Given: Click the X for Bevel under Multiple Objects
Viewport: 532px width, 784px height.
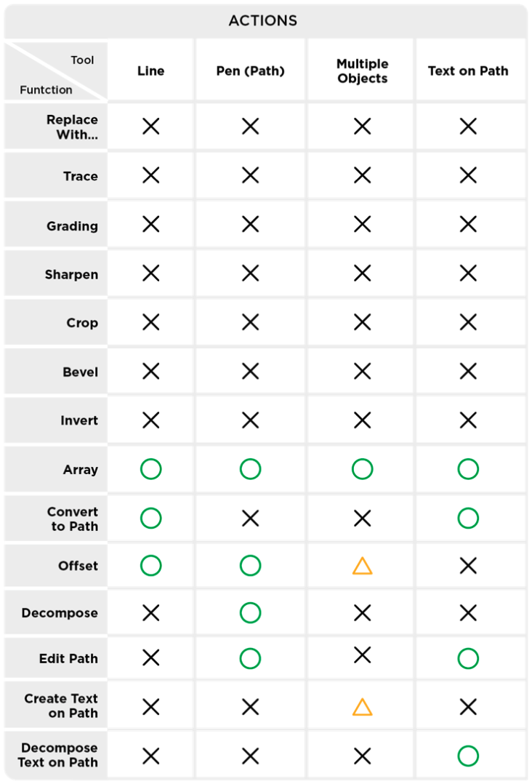Looking at the screenshot, I should tap(362, 372).
